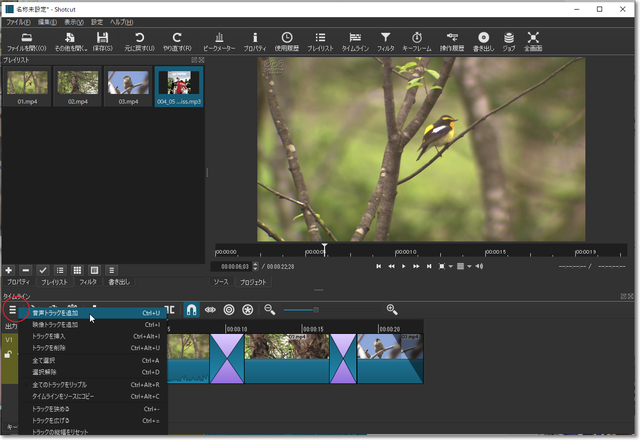Toggle scrub while dragging eye icon
Image resolution: width=640 pixels, height=440 pixels.
coord(210,310)
